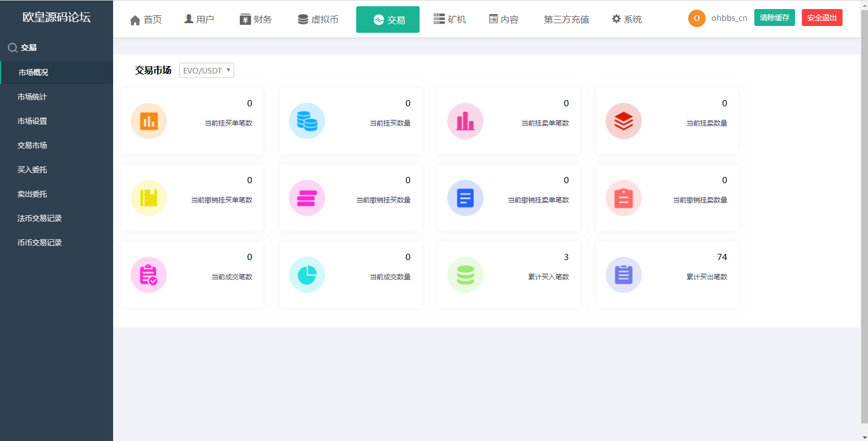Click the chart icon on 当前挂买单笔数 card
868x441 pixels.
point(149,120)
